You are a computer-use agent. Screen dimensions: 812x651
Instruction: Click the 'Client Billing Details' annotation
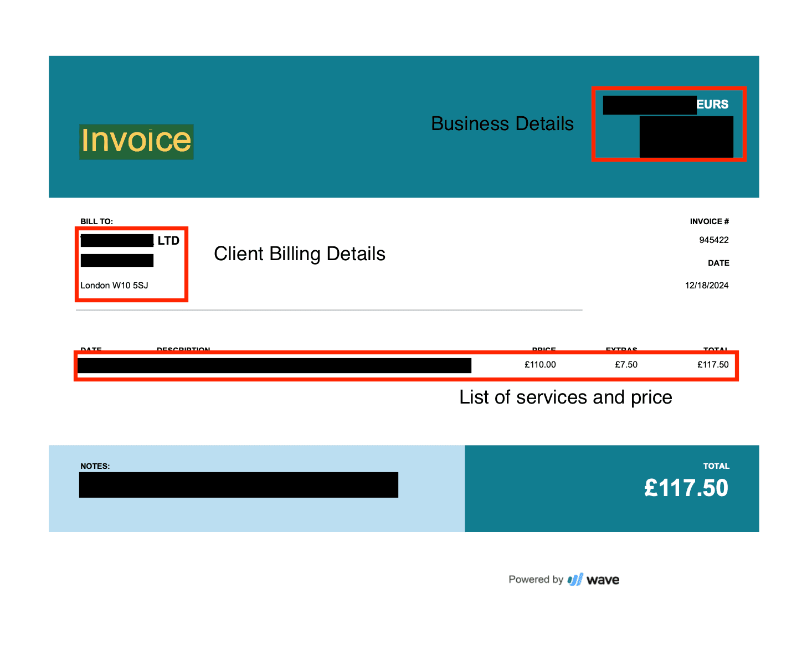(299, 254)
